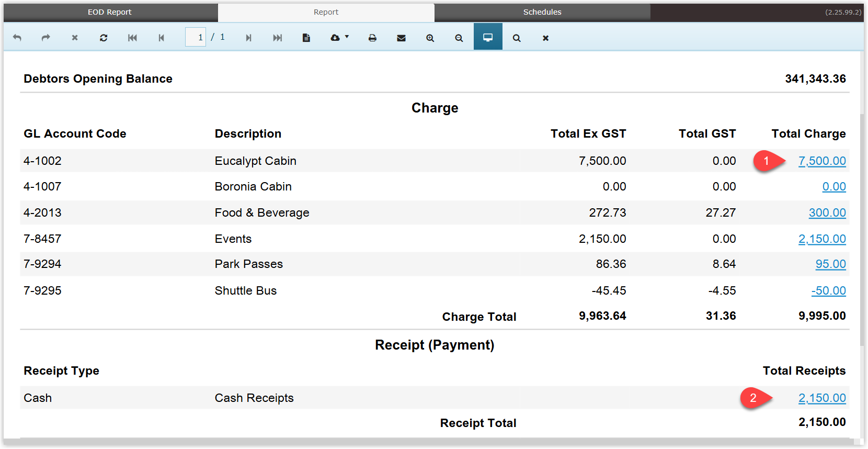The height and width of the screenshot is (449, 868).
Task: Click the undo navigation arrow icon
Action: click(17, 38)
